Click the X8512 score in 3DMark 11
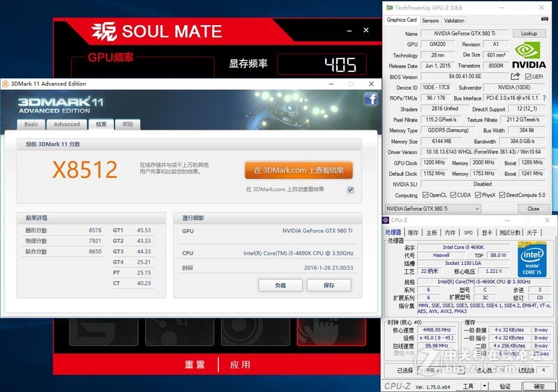Screen dimensions: 558x392 click(84, 169)
